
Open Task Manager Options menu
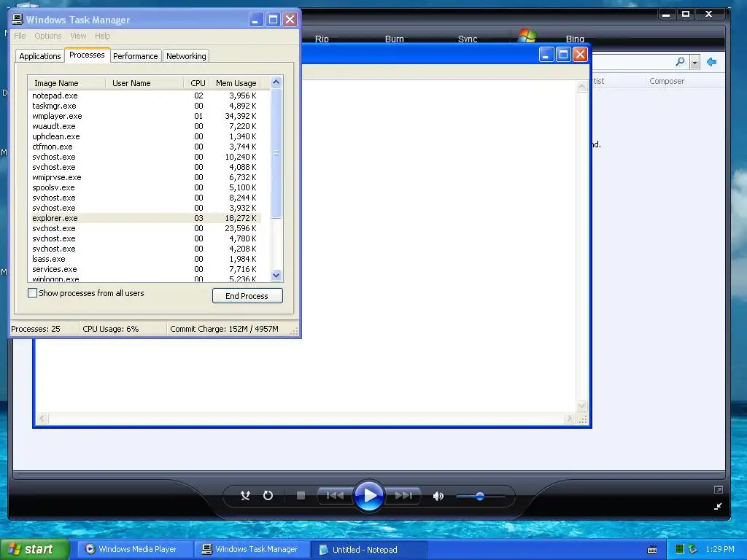pyautogui.click(x=48, y=36)
